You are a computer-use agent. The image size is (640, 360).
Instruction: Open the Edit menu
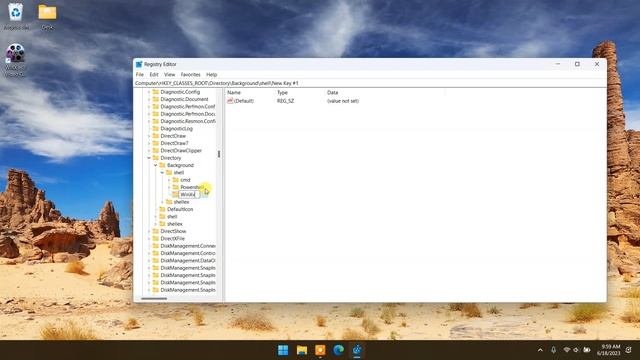pyautogui.click(x=154, y=75)
